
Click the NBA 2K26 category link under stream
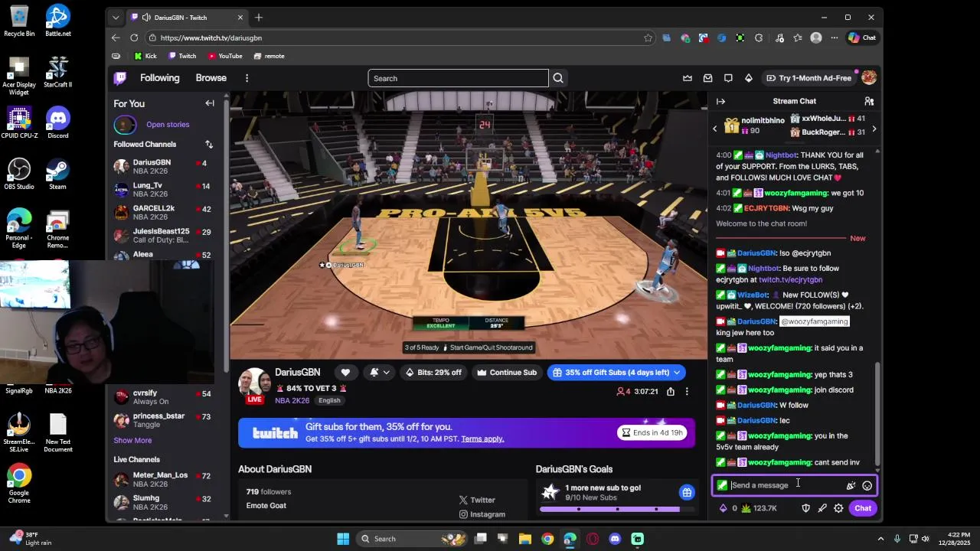point(292,400)
